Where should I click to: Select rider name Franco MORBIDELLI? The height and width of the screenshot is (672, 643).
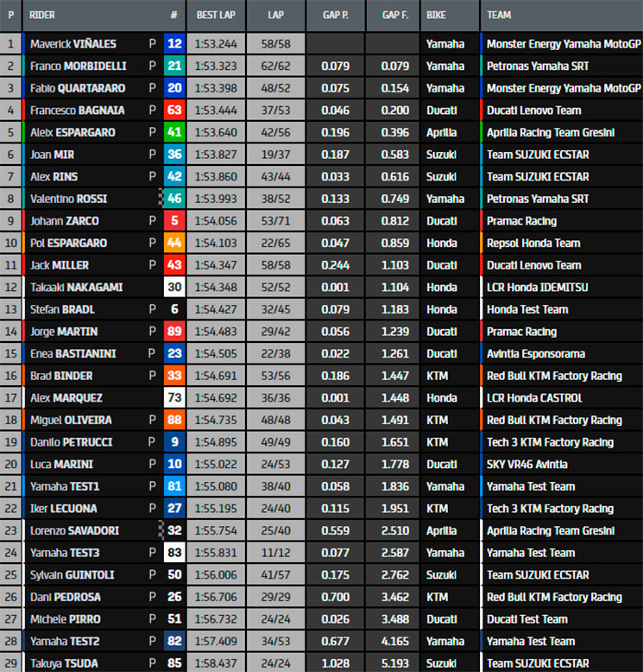tap(79, 66)
